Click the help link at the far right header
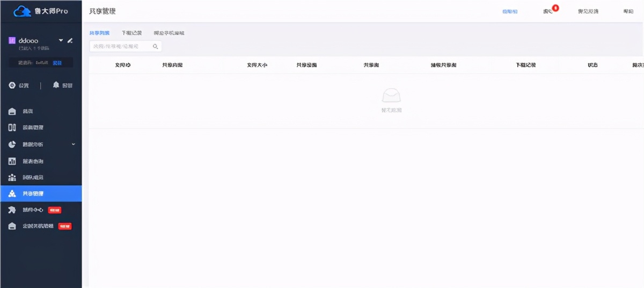 pyautogui.click(x=628, y=11)
